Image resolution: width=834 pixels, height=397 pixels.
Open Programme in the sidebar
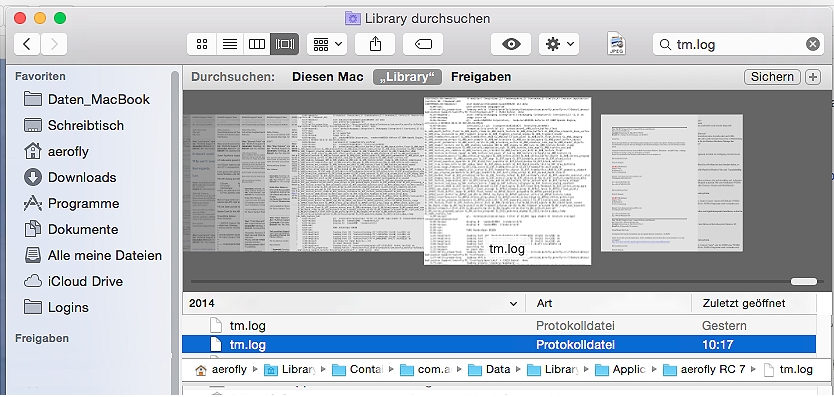pos(72,203)
